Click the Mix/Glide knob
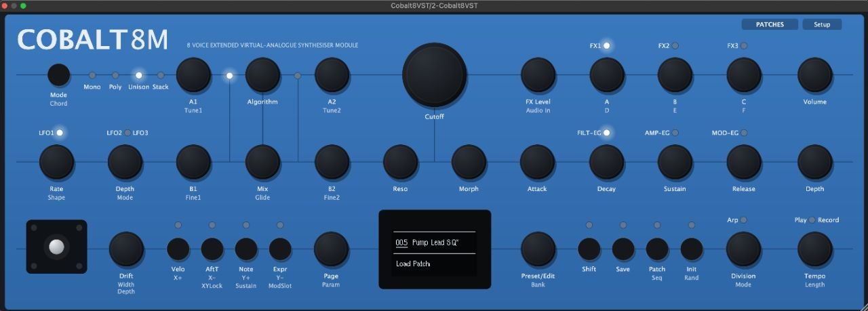Image resolution: width=868 pixels, height=311 pixels. pyautogui.click(x=262, y=162)
